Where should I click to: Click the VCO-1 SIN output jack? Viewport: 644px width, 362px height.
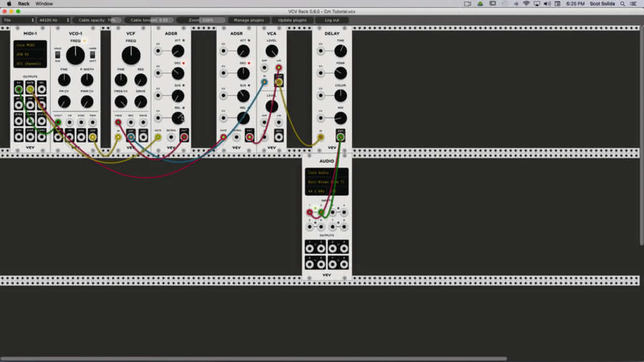(58, 137)
